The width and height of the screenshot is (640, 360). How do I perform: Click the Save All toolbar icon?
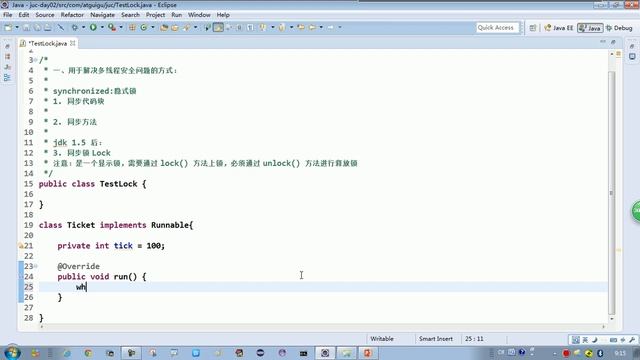37,27
